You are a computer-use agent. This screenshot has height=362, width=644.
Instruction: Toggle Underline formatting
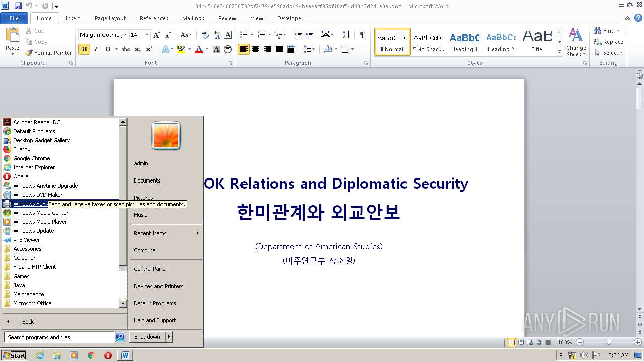pyautogui.click(x=108, y=49)
